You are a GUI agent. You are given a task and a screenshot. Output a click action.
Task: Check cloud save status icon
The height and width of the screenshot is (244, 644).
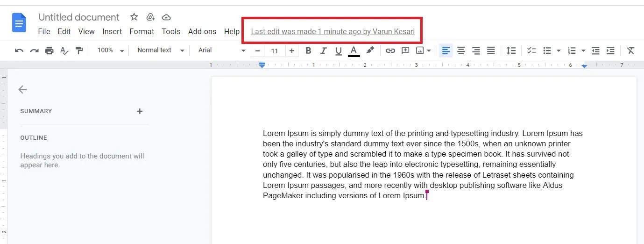click(x=166, y=17)
